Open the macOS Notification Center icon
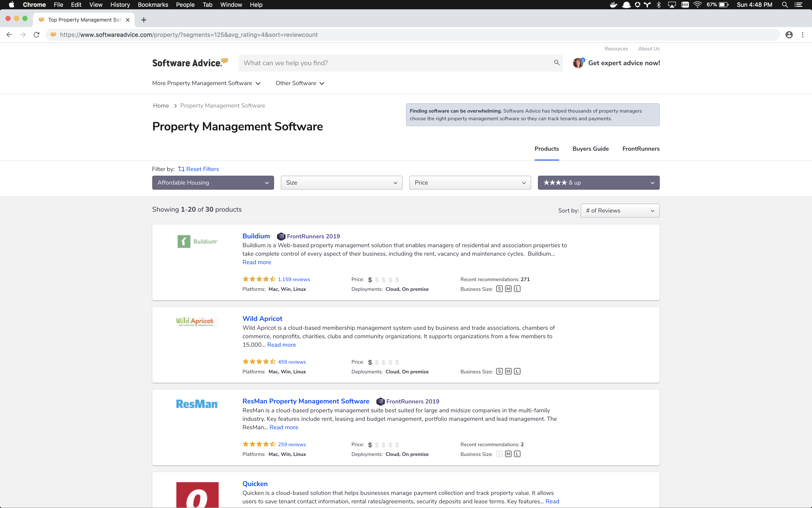 (799, 5)
